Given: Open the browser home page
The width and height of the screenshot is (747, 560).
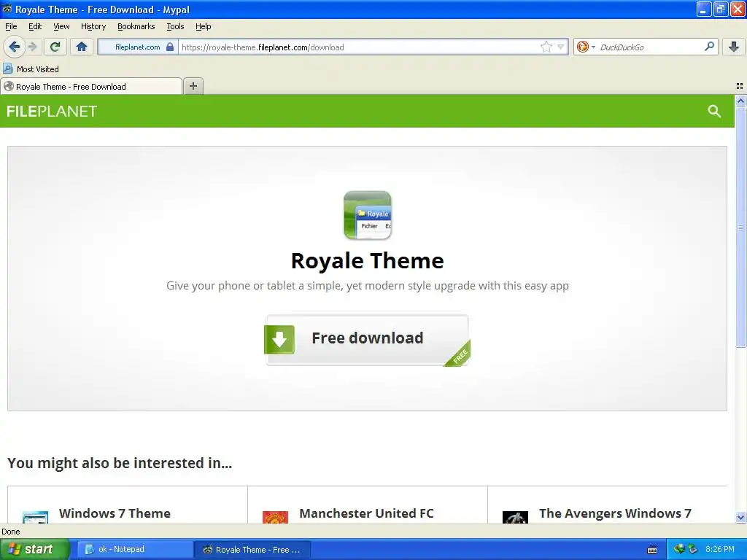Looking at the screenshot, I should point(82,47).
